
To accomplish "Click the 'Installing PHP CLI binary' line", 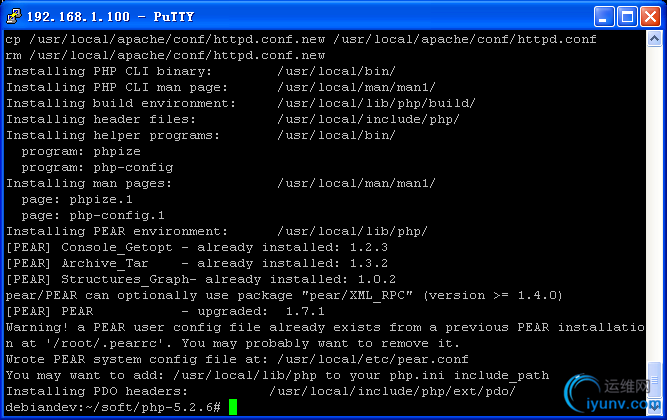I will tap(200, 71).
